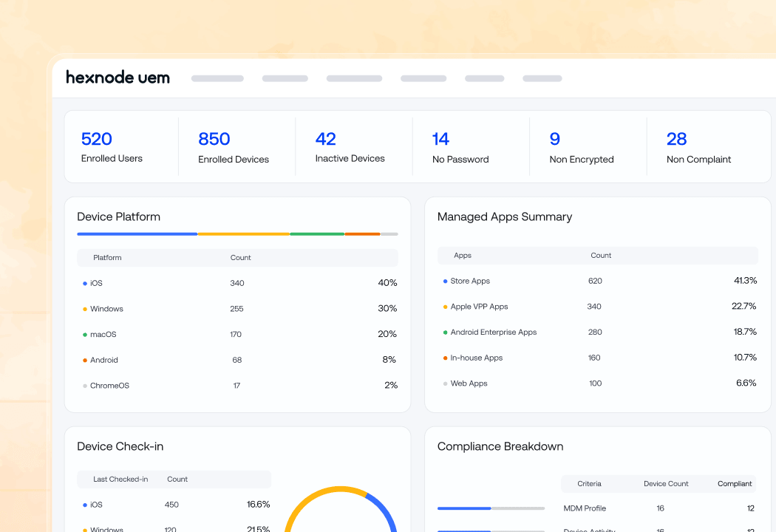Click the 2% value for ChromeOS
This screenshot has height=532, width=776.
click(391, 385)
